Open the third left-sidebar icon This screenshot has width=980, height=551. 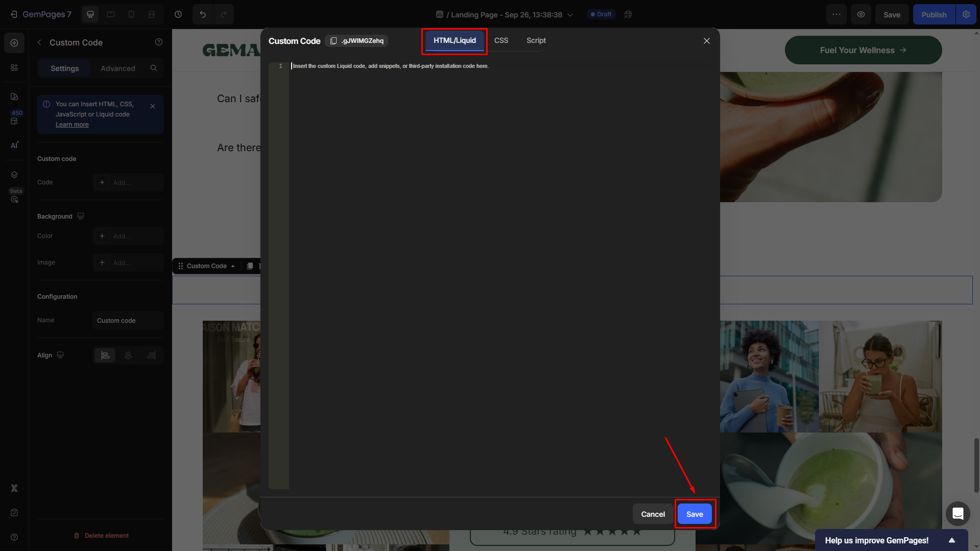click(14, 97)
